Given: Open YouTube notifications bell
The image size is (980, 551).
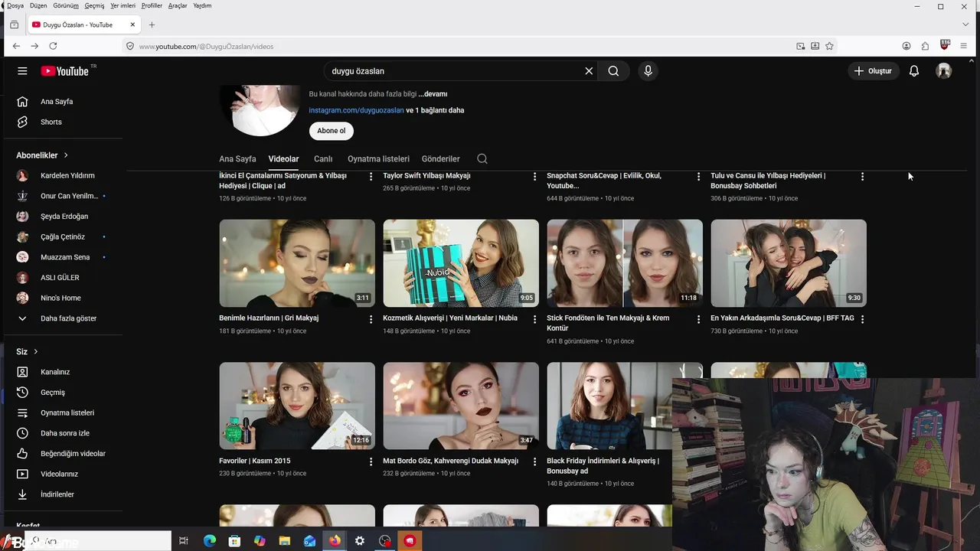Looking at the screenshot, I should click(913, 71).
